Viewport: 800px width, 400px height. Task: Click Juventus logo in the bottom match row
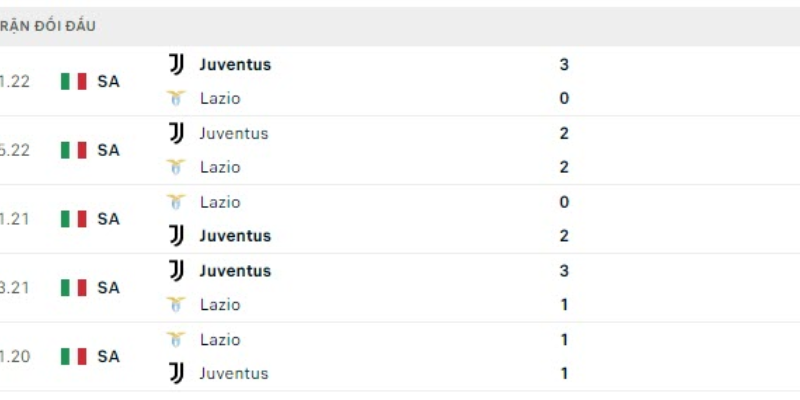click(x=176, y=373)
